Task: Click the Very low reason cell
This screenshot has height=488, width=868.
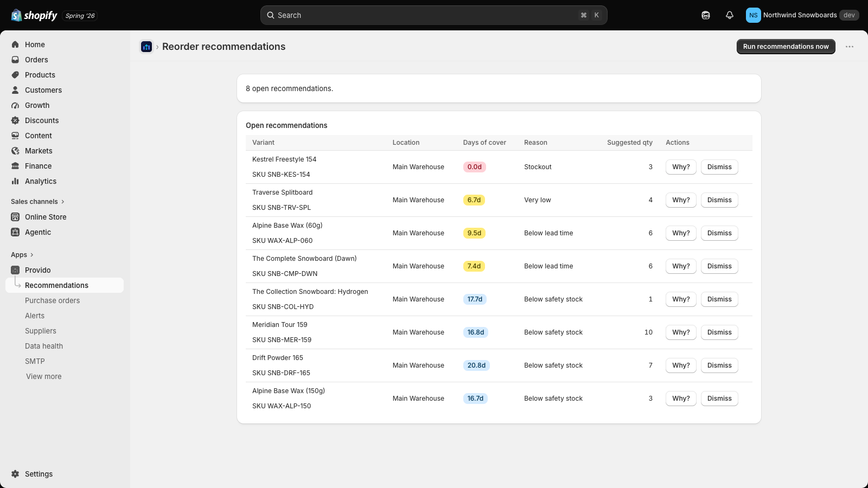Action: pyautogui.click(x=538, y=200)
